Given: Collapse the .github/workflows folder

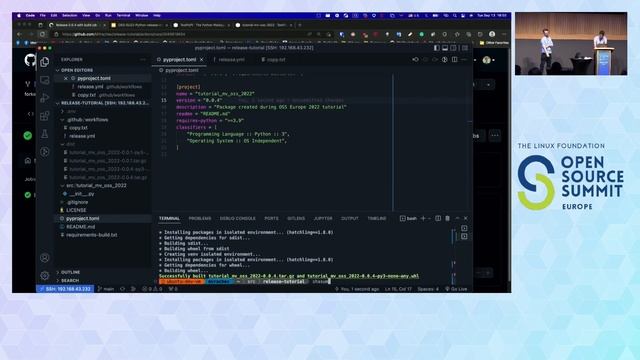Looking at the screenshot, I should coord(87,120).
